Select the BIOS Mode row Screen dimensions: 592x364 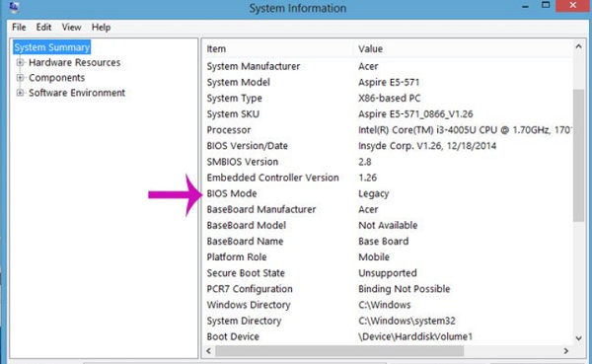click(388, 193)
